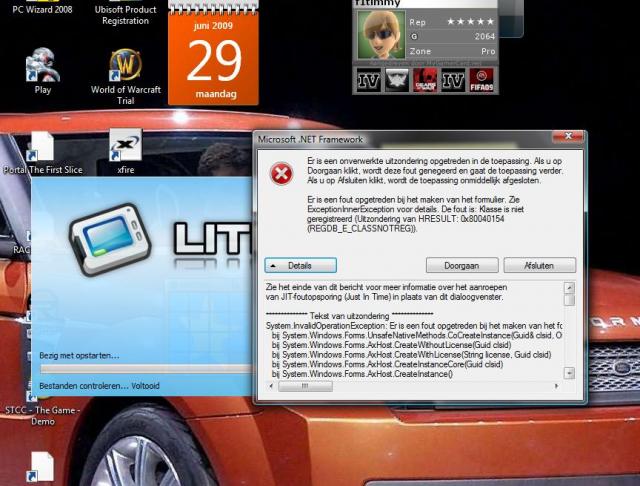Image resolution: width=640 pixels, height=486 pixels.
Task: Click 'Tekst van uitzondering' heading line
Action: [x=349, y=316]
